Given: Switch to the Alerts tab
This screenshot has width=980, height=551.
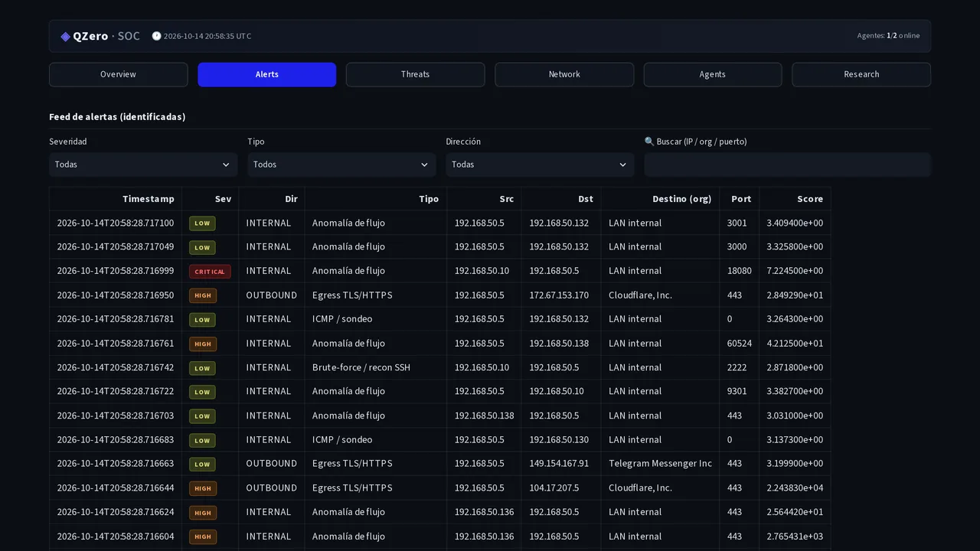Looking at the screenshot, I should click(266, 74).
